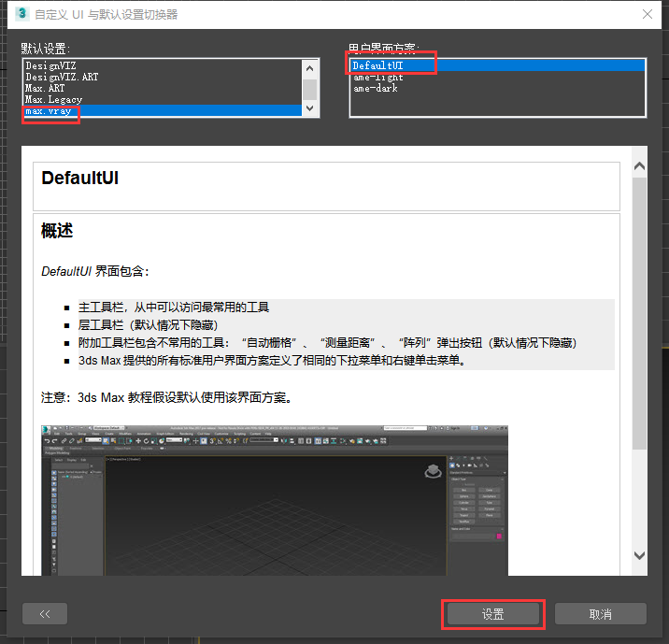The height and width of the screenshot is (644, 669).
Task: Click the 设置 (Set) button
Action: click(x=492, y=614)
